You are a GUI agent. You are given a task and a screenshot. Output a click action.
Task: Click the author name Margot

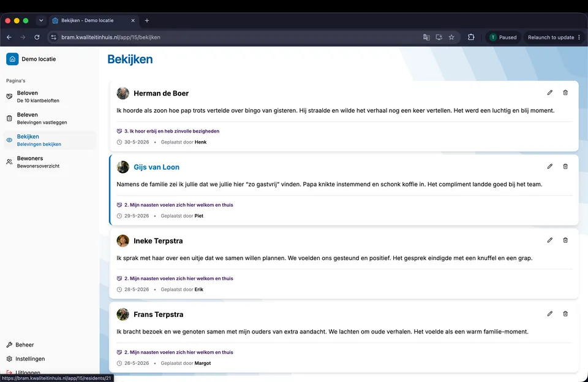click(x=203, y=363)
